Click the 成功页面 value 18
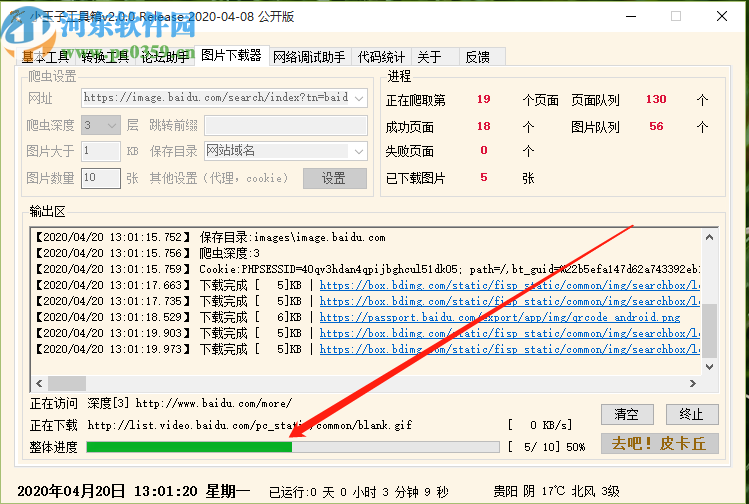The width and height of the screenshot is (749, 504). click(x=483, y=126)
